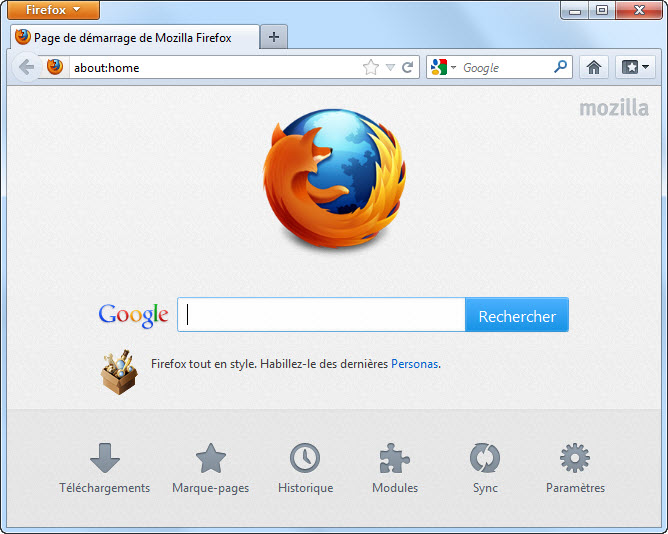Open the Sync shortcut

point(485,468)
